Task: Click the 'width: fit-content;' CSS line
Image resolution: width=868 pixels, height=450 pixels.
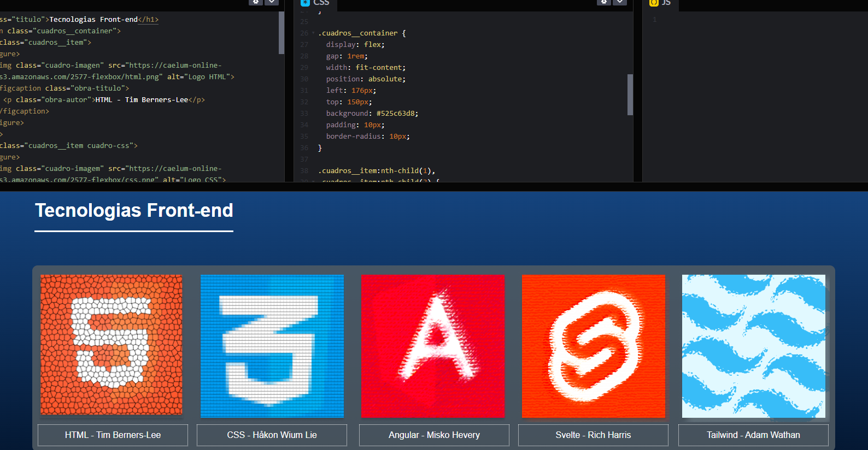Action: pos(366,68)
